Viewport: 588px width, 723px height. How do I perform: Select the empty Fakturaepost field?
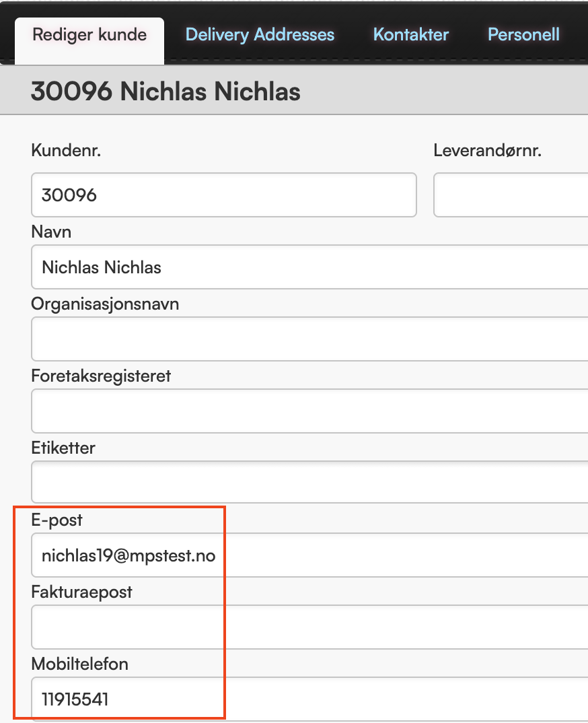tap(309, 627)
